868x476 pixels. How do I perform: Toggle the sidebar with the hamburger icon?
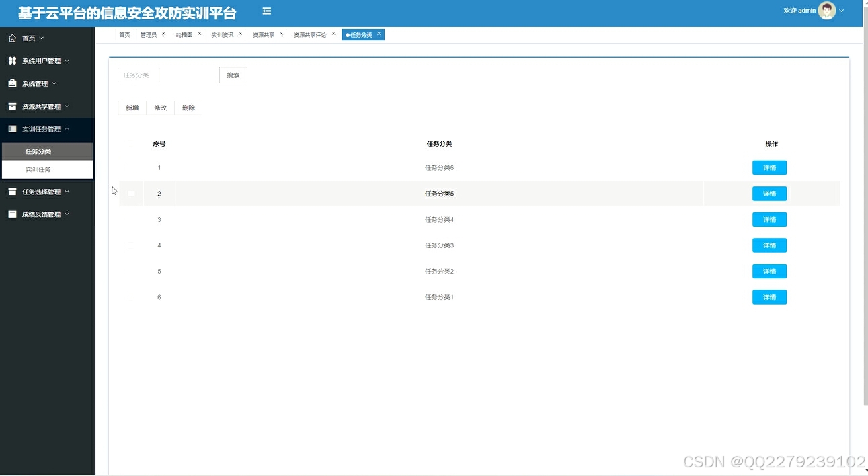tap(266, 11)
